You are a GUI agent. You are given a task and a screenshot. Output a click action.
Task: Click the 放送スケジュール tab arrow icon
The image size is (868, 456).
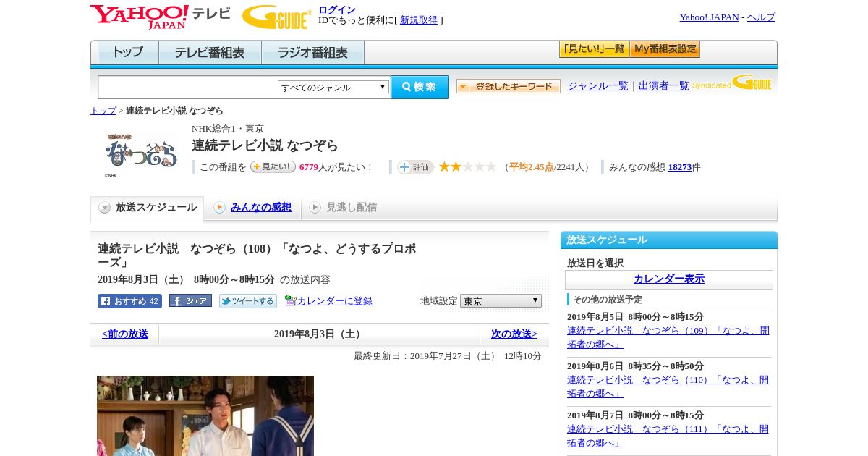pyautogui.click(x=105, y=208)
